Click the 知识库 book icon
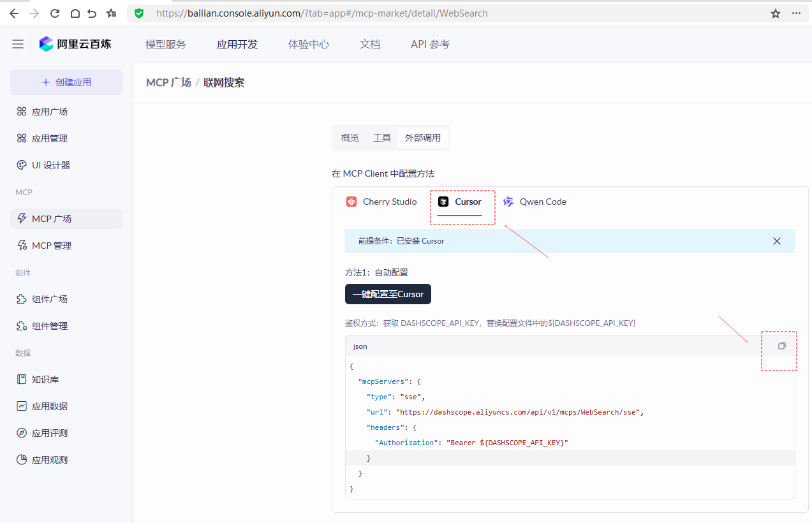Screen dimensions: 812x523 pos(22,379)
